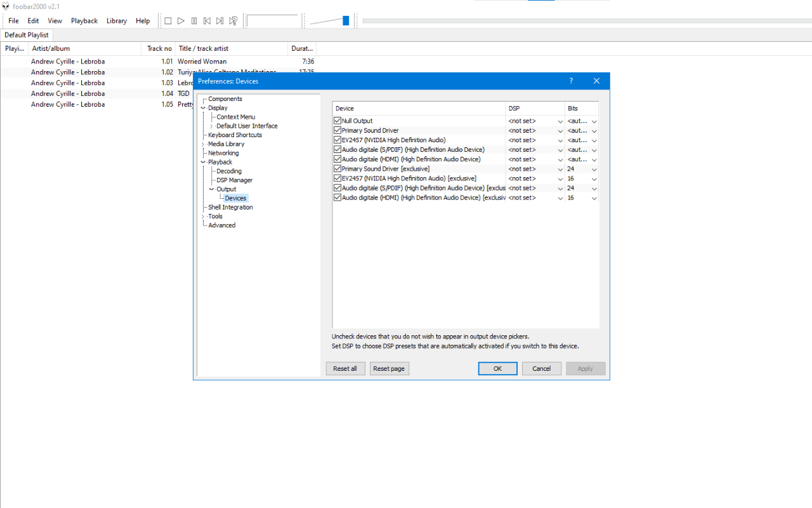Click the Cancel button
The height and width of the screenshot is (508, 812).
point(541,368)
